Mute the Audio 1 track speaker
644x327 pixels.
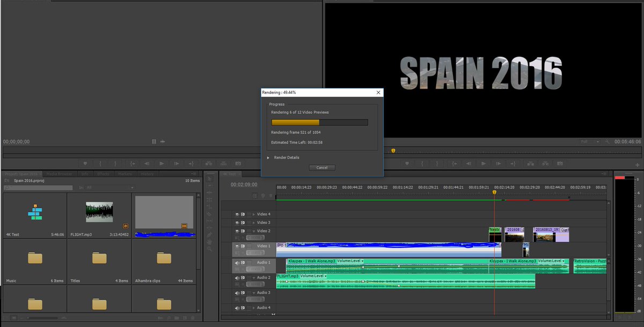[237, 263]
